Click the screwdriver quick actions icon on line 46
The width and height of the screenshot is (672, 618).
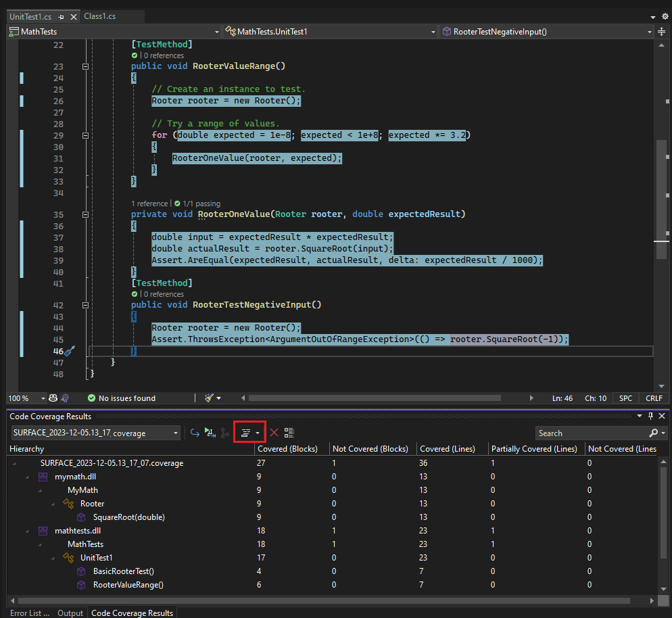click(x=70, y=351)
